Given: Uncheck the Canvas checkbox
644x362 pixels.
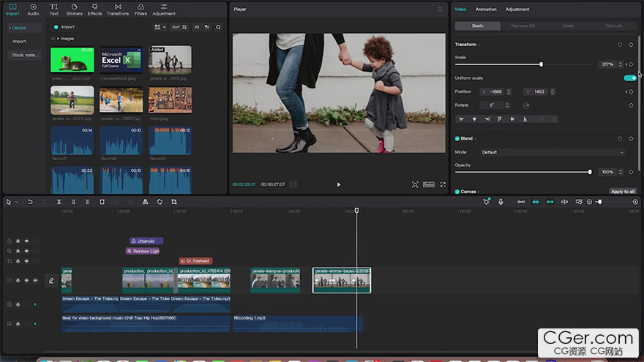Looking at the screenshot, I should 457,192.
